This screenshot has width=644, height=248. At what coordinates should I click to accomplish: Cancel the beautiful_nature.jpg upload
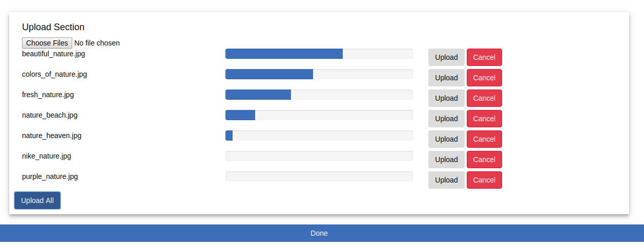[484, 57]
